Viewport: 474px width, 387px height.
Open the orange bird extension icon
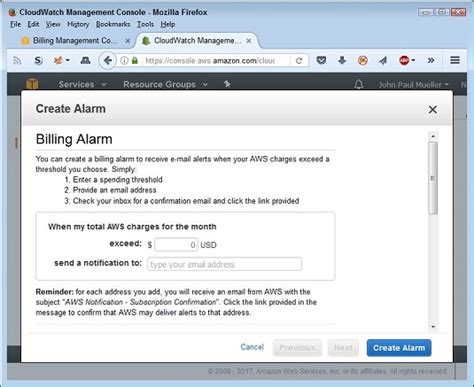coord(59,60)
